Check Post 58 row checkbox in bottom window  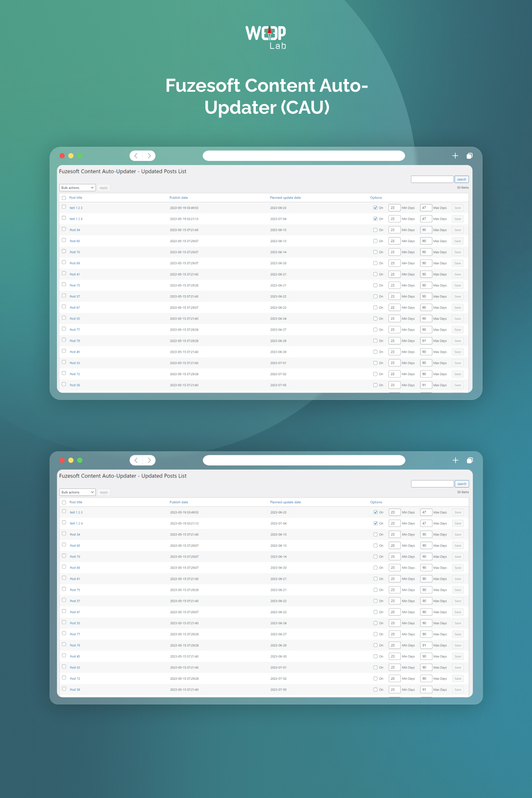click(64, 689)
